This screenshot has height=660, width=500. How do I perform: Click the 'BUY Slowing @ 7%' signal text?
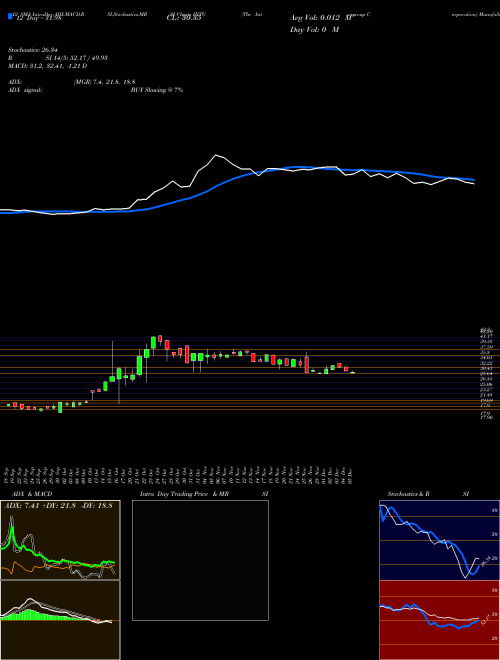(157, 90)
